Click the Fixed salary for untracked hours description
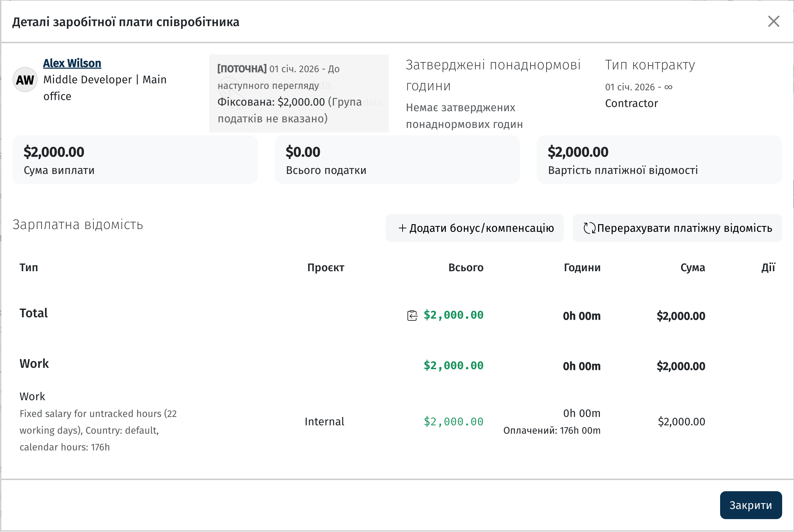This screenshot has height=532, width=794. tap(98, 430)
